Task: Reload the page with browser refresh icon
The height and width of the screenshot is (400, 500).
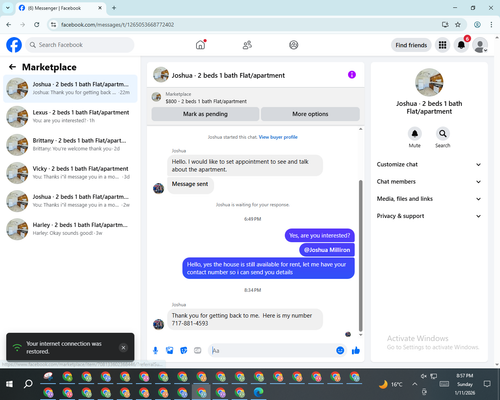Action: [37, 25]
